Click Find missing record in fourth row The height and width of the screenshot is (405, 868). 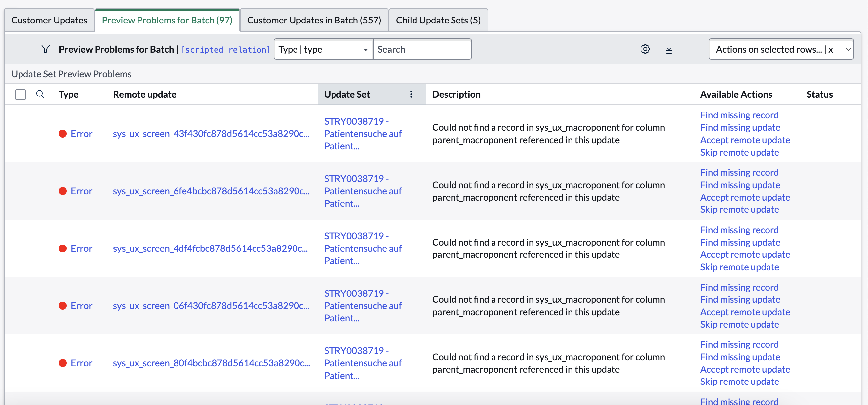click(739, 287)
